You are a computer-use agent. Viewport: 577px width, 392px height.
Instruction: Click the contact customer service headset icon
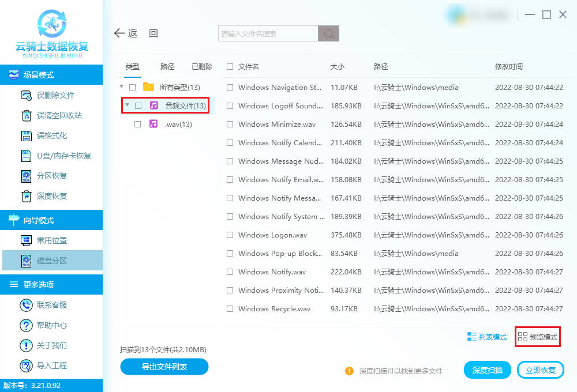pyautogui.click(x=26, y=305)
